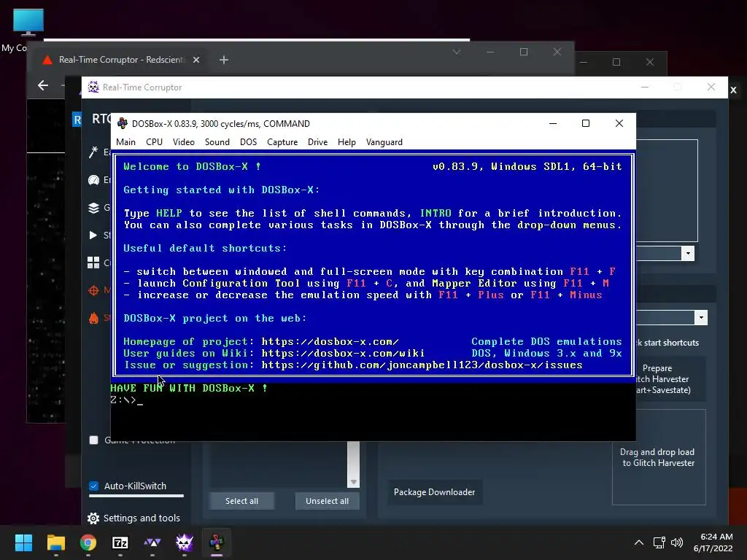Open the Main menu in DOSBox-X

pos(125,142)
